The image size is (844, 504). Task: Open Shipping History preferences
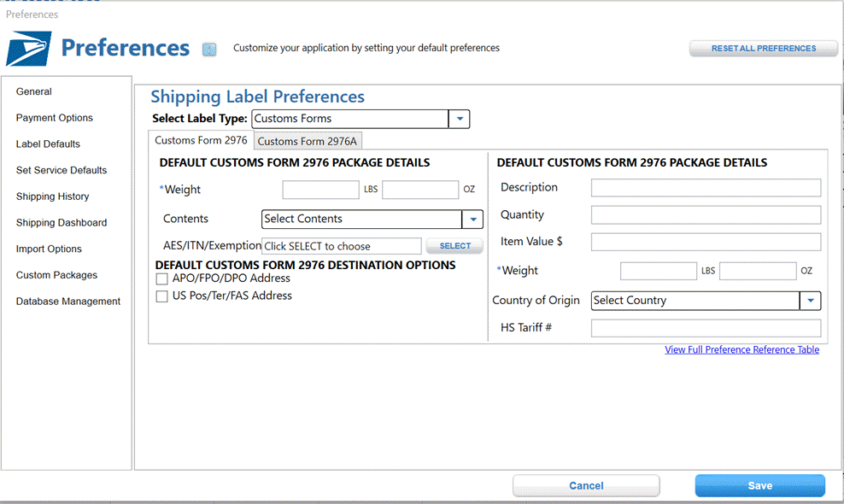53,196
